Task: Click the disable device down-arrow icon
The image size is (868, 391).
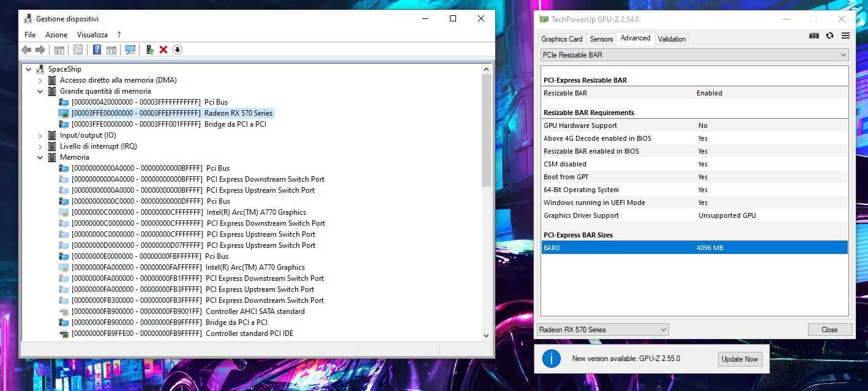Action: click(178, 50)
